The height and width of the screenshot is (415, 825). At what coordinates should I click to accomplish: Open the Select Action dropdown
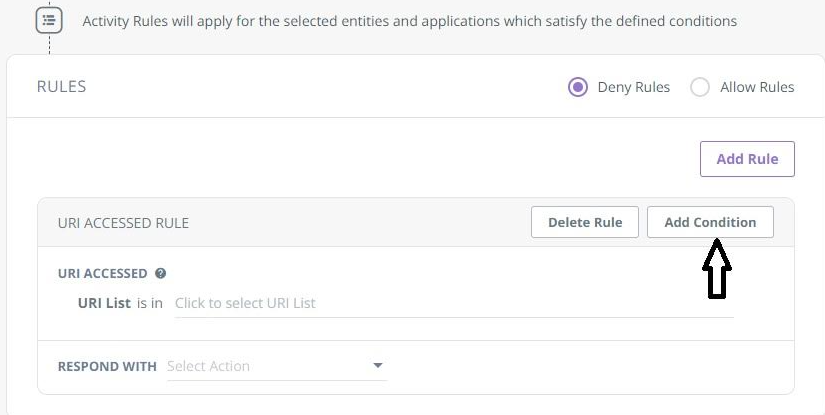(x=266, y=366)
